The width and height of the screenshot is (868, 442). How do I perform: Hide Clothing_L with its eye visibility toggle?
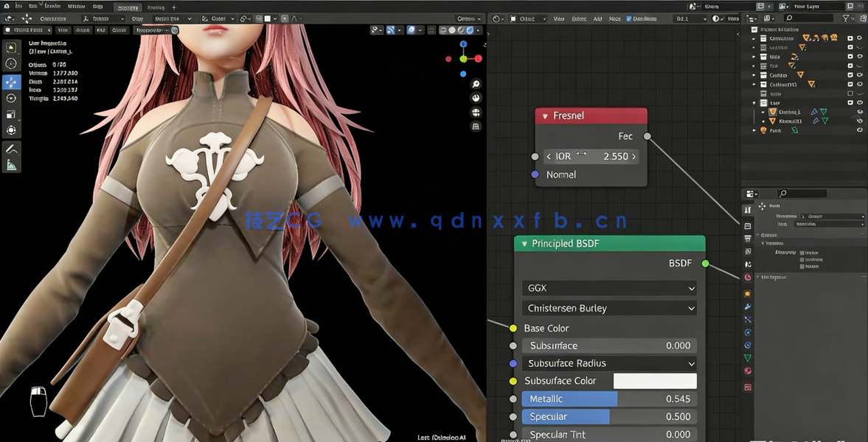coord(859,112)
